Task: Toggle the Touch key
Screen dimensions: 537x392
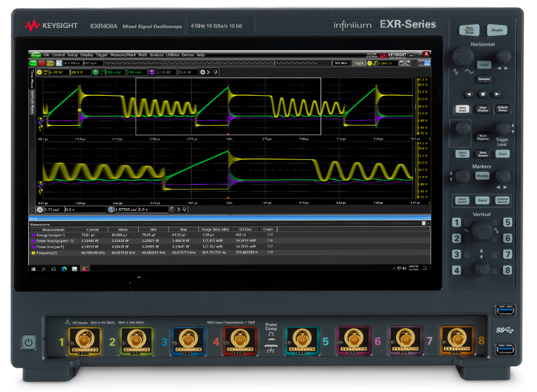Action: click(x=503, y=154)
